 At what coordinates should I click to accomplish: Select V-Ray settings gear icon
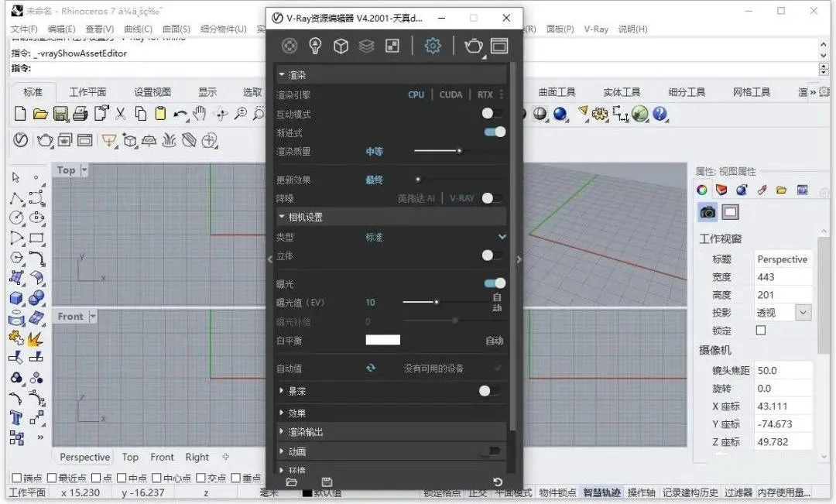(x=433, y=46)
